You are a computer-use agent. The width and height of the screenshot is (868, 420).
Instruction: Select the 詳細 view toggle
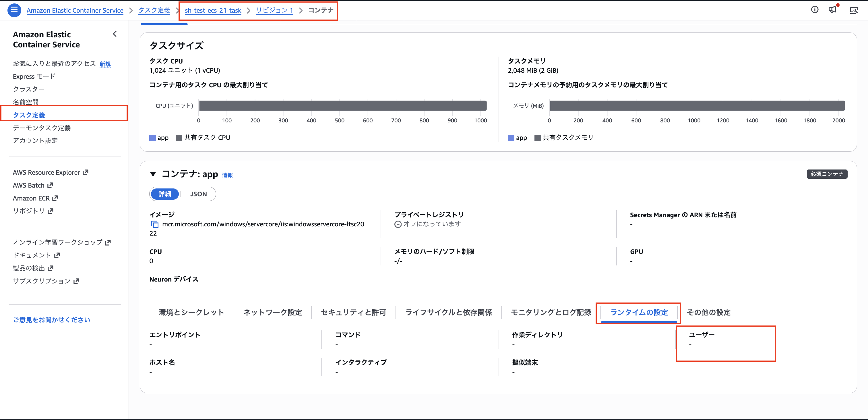tap(165, 194)
